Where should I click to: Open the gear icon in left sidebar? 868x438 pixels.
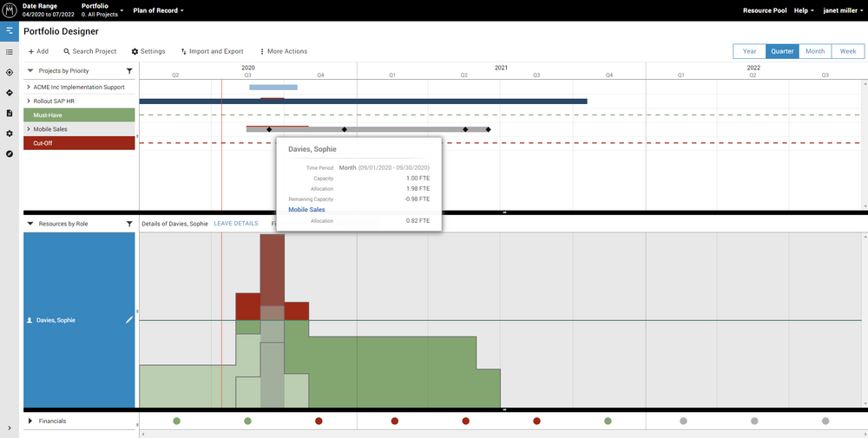(x=9, y=134)
